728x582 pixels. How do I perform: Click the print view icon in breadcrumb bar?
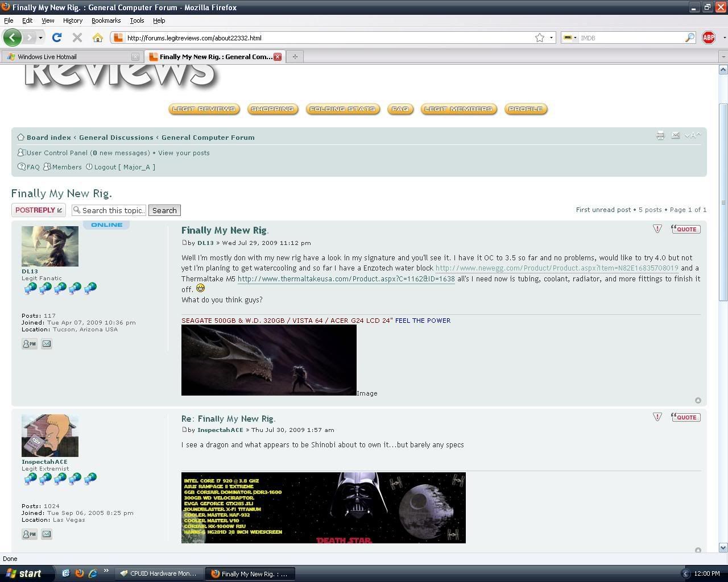click(x=660, y=135)
